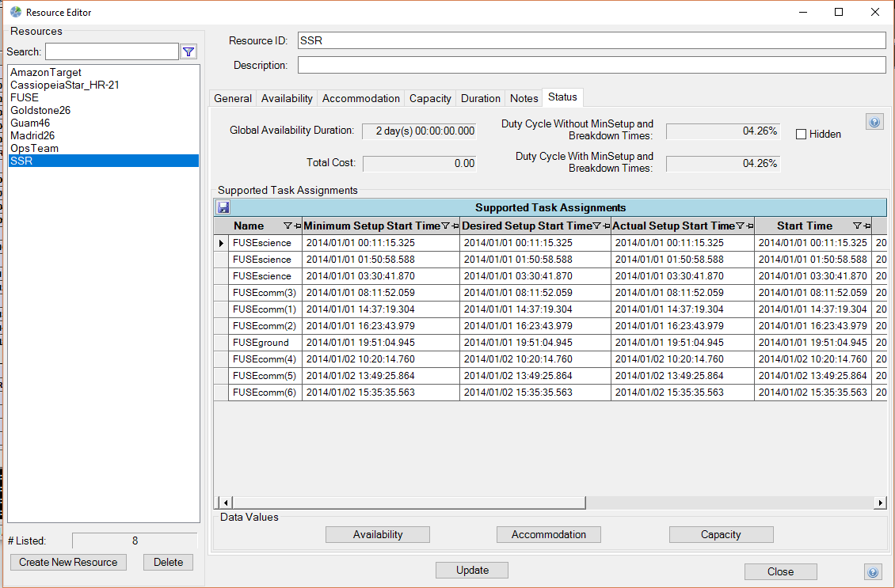The width and height of the screenshot is (895, 588).
Task: Click into the Description text field
Action: (591, 65)
